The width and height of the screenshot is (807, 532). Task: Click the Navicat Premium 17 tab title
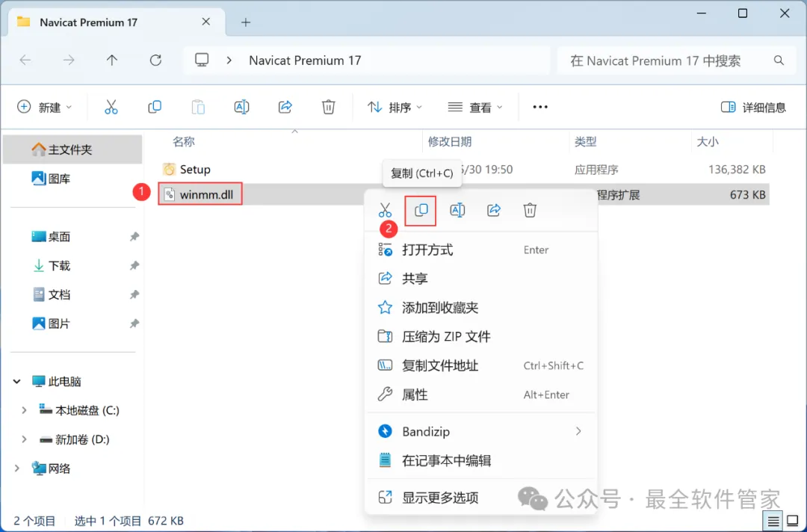(x=88, y=22)
